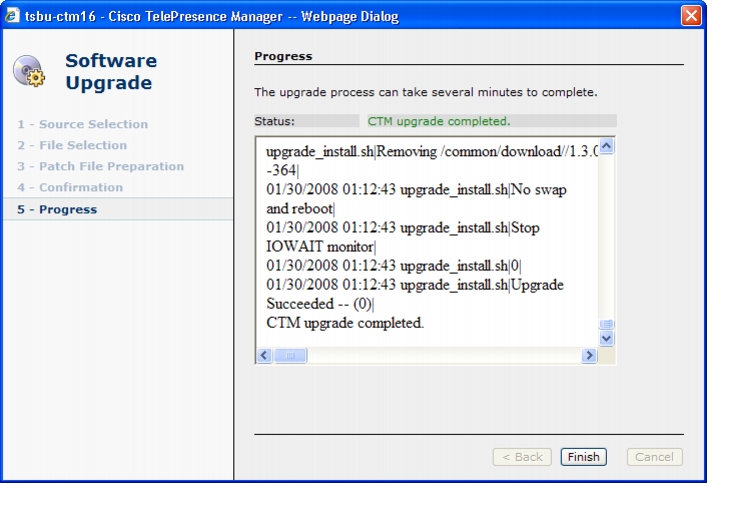Click the vertical scrollbar thumb in log
Viewport: 750px width, 514px height.
click(606, 324)
